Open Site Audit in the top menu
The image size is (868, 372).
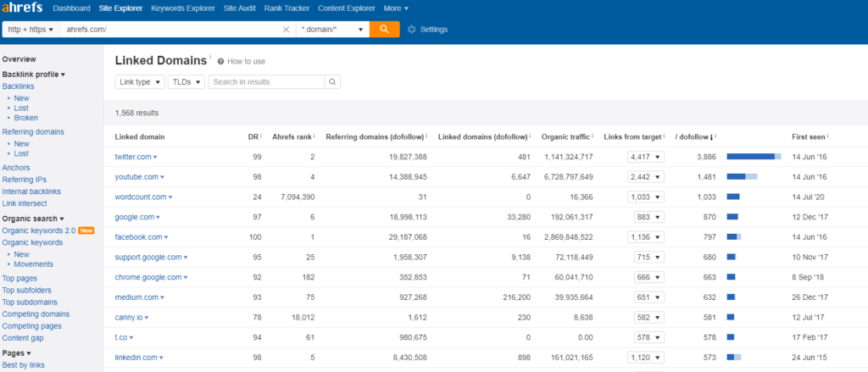click(240, 8)
